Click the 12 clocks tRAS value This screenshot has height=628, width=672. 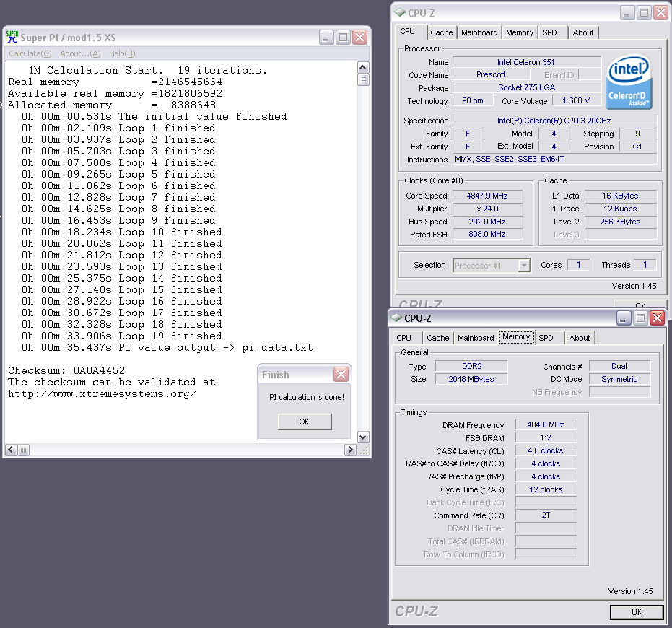click(546, 489)
